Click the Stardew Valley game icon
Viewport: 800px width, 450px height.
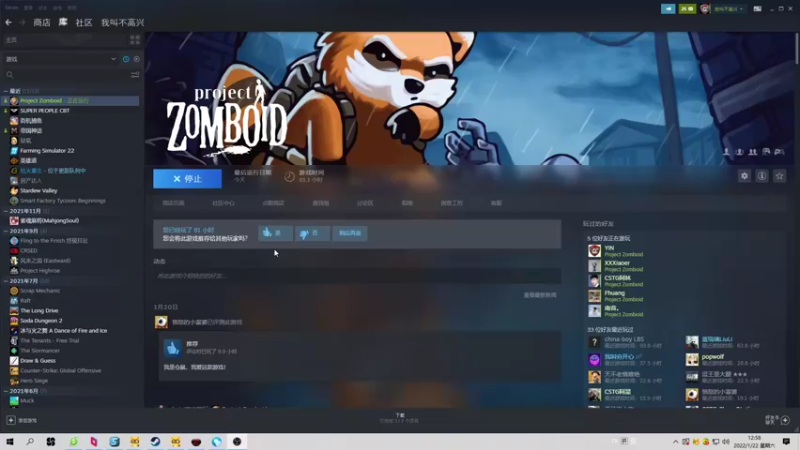coord(14,190)
